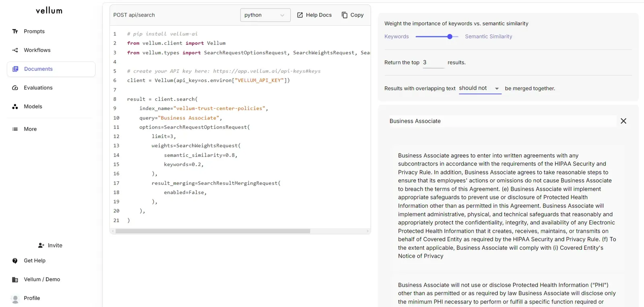Click the Prompts sidebar icon
Image resolution: width=644 pixels, height=307 pixels.
pos(15,31)
